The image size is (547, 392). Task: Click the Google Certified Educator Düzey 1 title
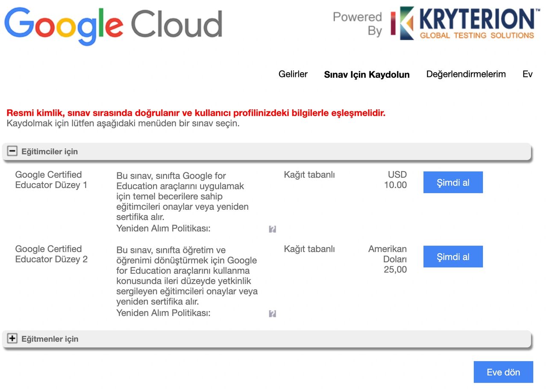click(50, 180)
